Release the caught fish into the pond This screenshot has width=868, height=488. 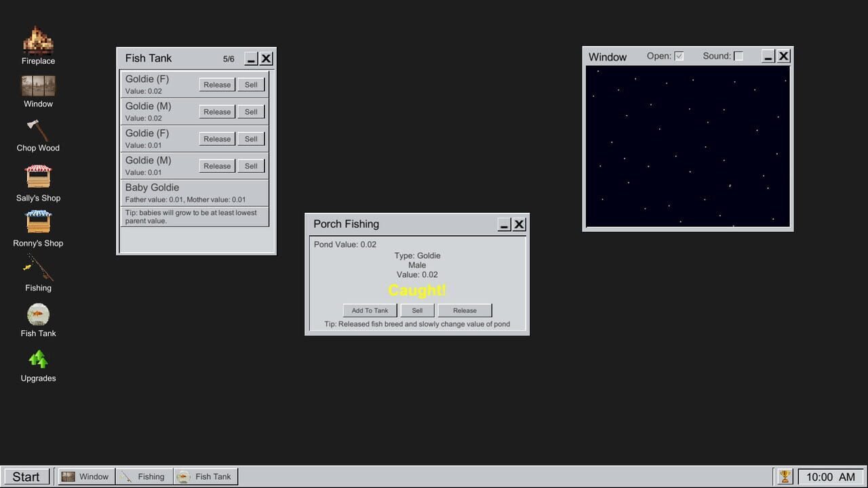[465, 310]
